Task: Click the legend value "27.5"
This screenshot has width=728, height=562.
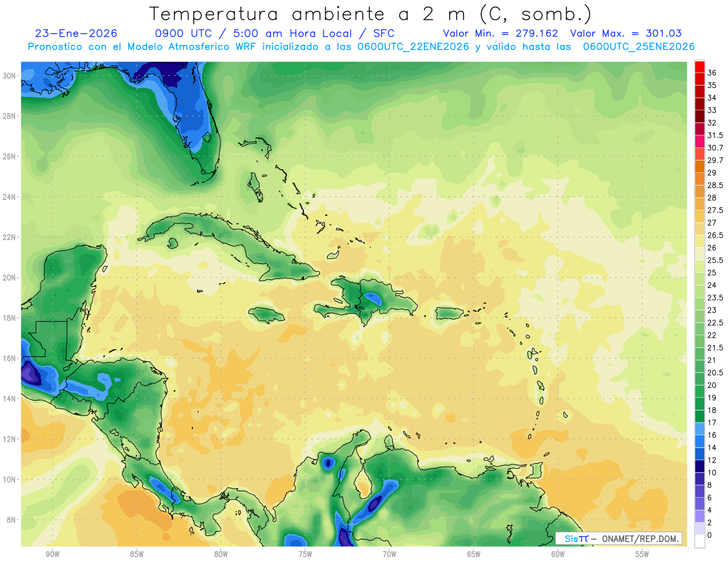Action: (715, 210)
